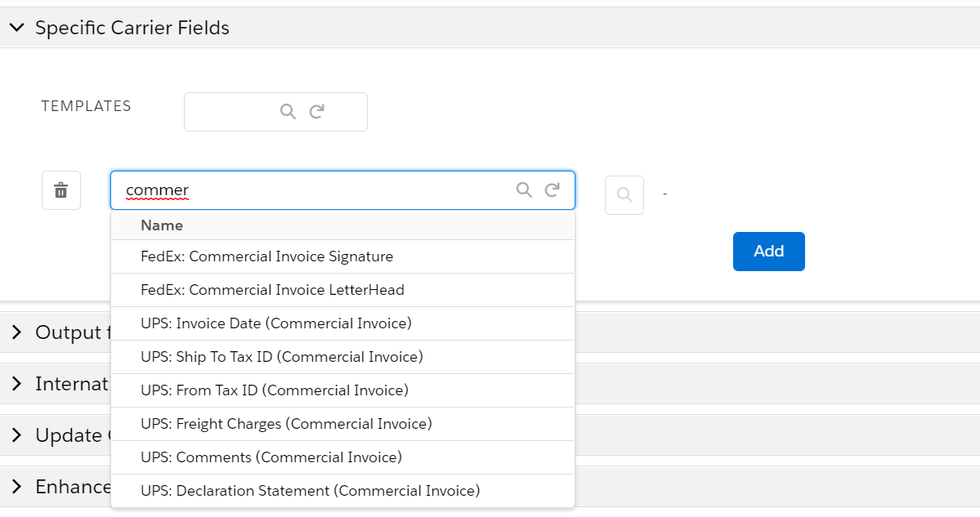Image resolution: width=980 pixels, height=517 pixels.
Task: Click search icon in the commer field
Action: coord(524,190)
